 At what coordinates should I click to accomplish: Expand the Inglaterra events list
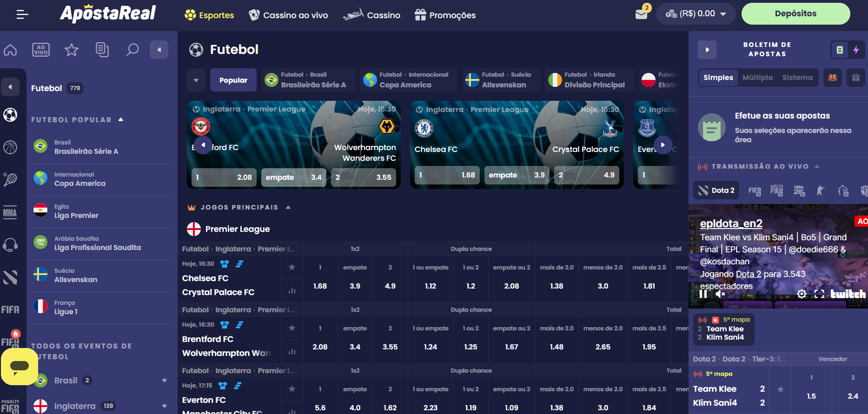(164, 406)
